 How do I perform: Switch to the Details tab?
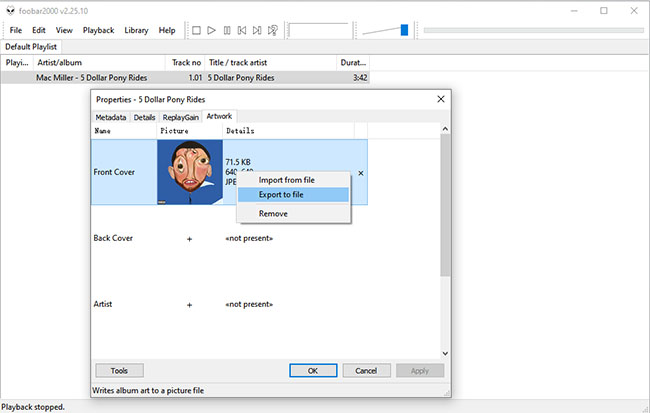(144, 117)
